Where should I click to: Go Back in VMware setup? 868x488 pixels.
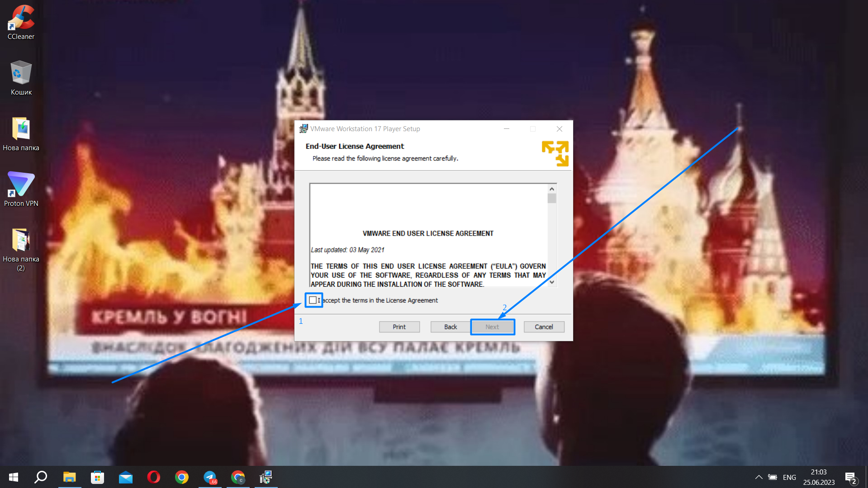tap(451, 327)
